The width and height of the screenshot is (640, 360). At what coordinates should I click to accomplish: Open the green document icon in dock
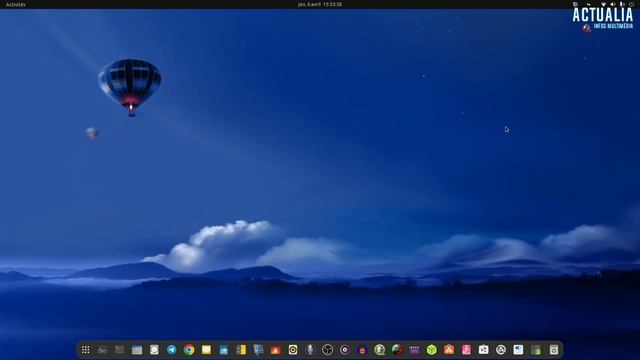[536, 350]
